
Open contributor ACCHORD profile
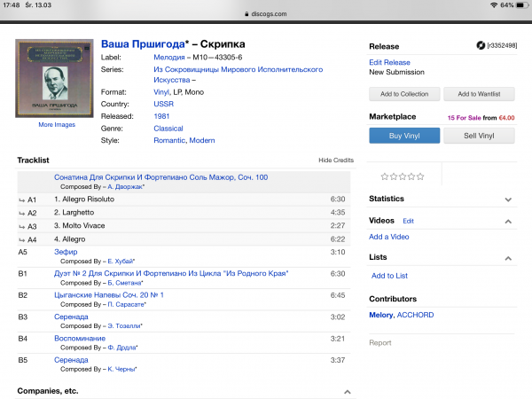point(415,315)
